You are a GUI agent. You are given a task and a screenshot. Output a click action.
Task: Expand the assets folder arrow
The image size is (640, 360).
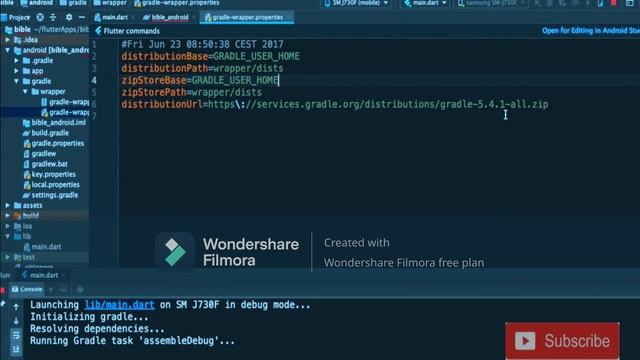point(7,205)
